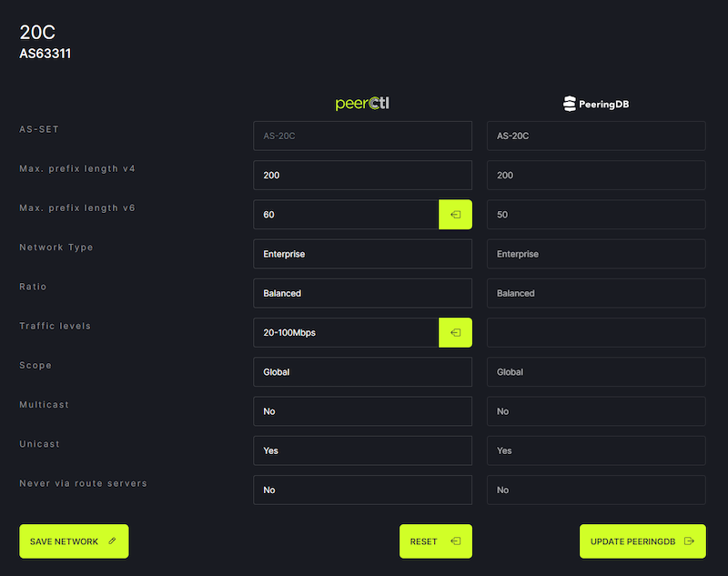Open peerctl Never via route servers dropdown
The width and height of the screenshot is (728, 576).
(x=362, y=490)
